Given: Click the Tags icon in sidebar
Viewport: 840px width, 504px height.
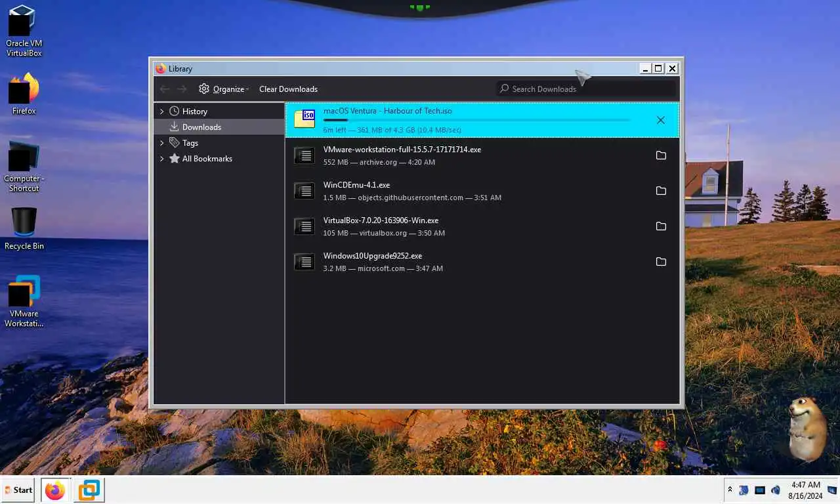Looking at the screenshot, I should coord(174,142).
